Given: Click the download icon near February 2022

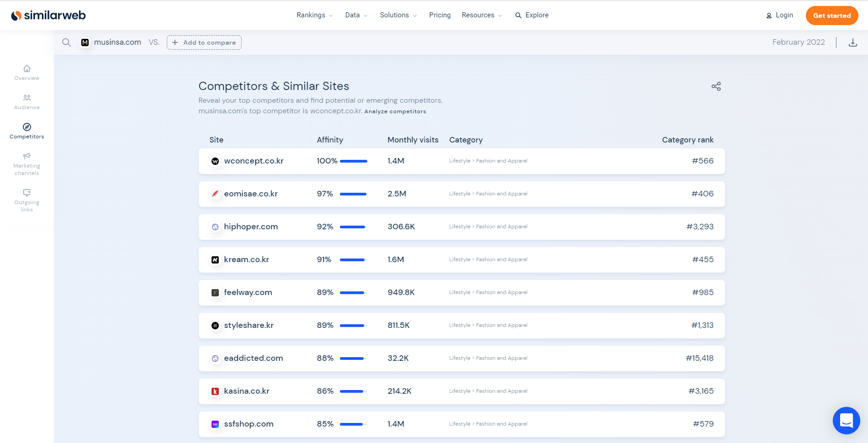Looking at the screenshot, I should 852,42.
